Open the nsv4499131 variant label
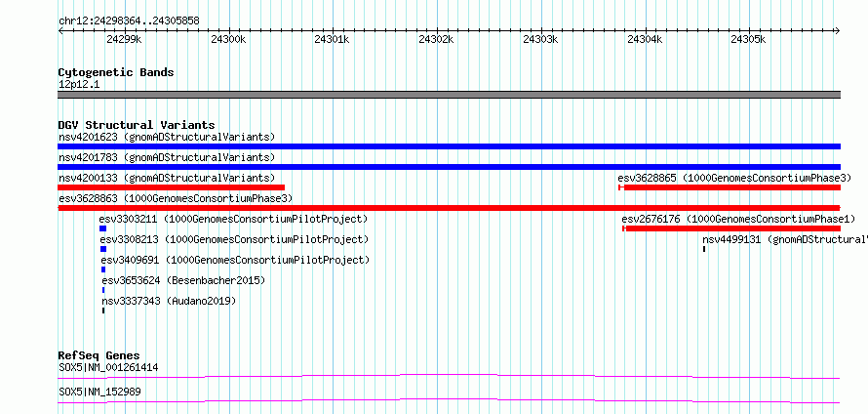The height and width of the screenshot is (414, 868). coord(785,239)
